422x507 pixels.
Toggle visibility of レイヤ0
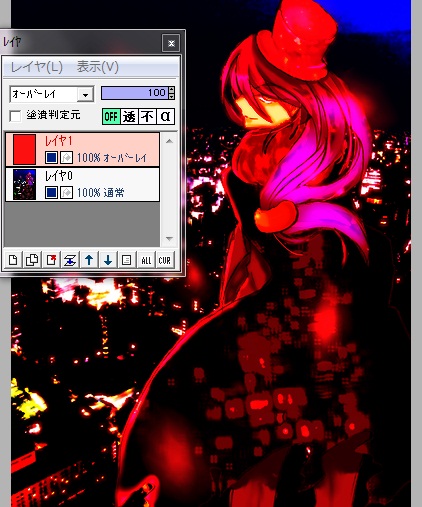pyautogui.click(x=51, y=193)
